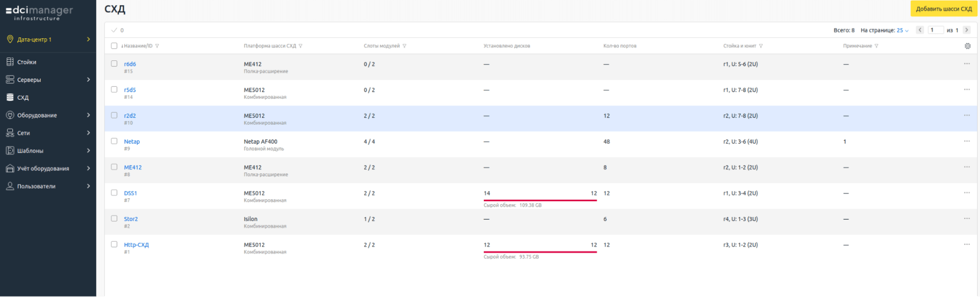Go to Учёт оборудования menu item
This screenshot has height=297, width=980.
[43, 168]
